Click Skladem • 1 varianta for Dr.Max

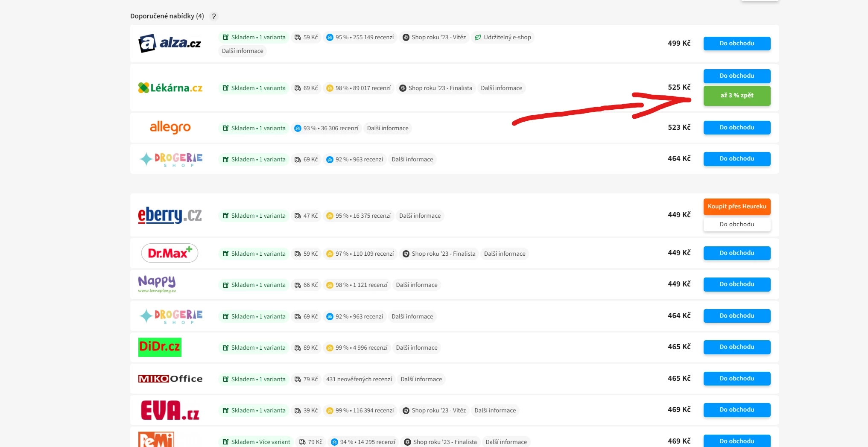254,254
